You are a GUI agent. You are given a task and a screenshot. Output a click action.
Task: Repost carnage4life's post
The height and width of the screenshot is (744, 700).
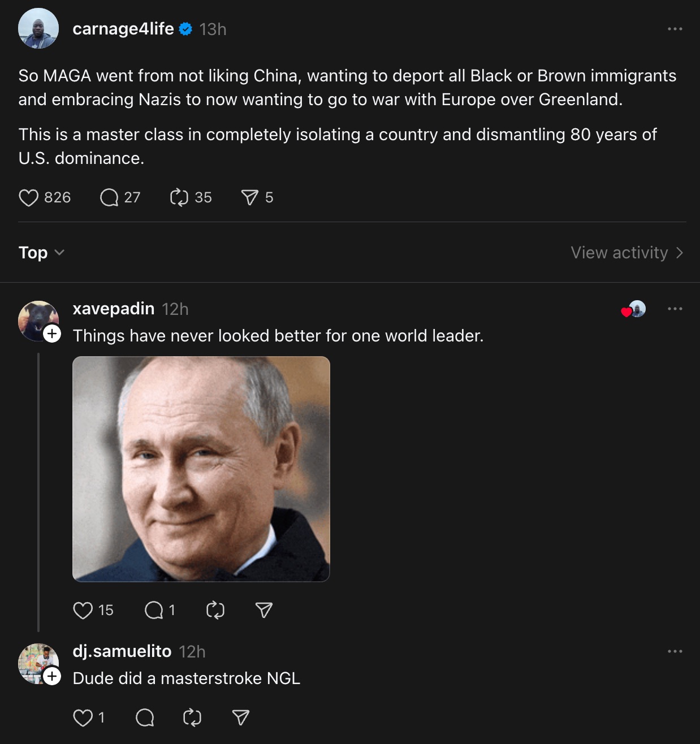point(179,197)
